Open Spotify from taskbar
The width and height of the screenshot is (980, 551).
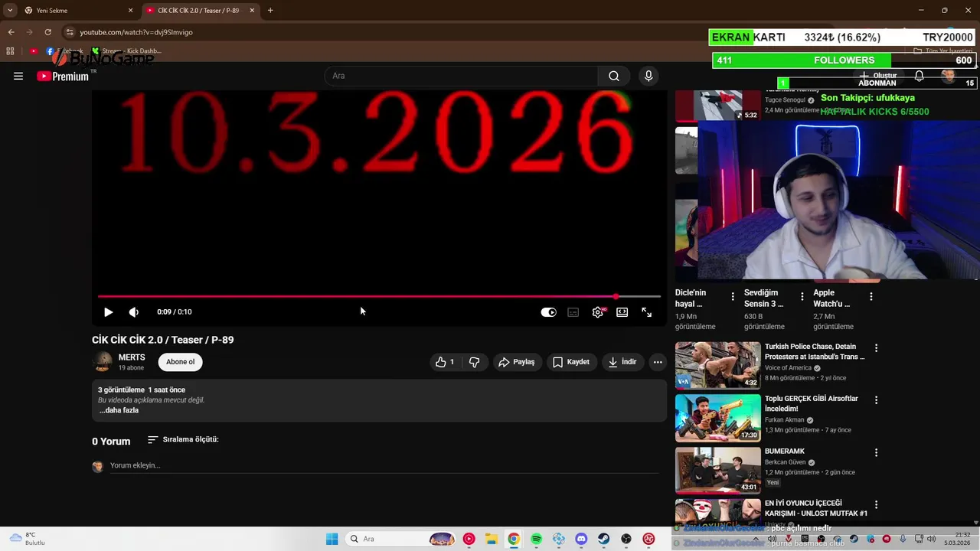pyautogui.click(x=536, y=539)
